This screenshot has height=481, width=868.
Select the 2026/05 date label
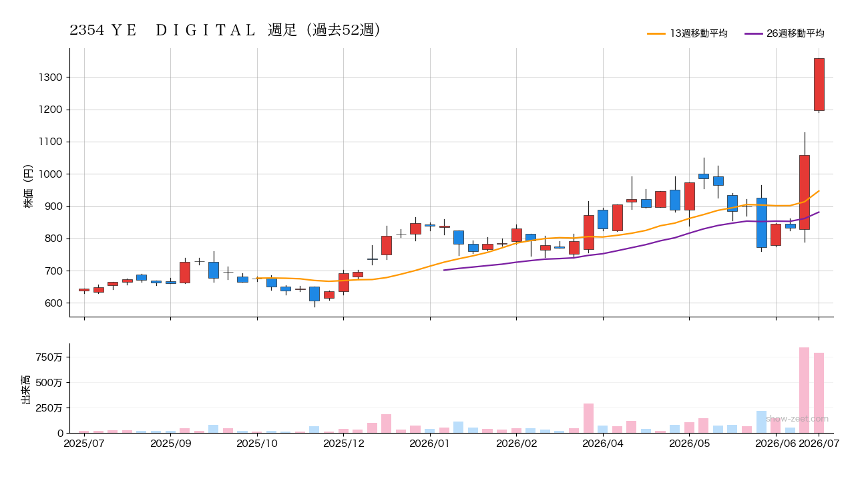pos(690,443)
